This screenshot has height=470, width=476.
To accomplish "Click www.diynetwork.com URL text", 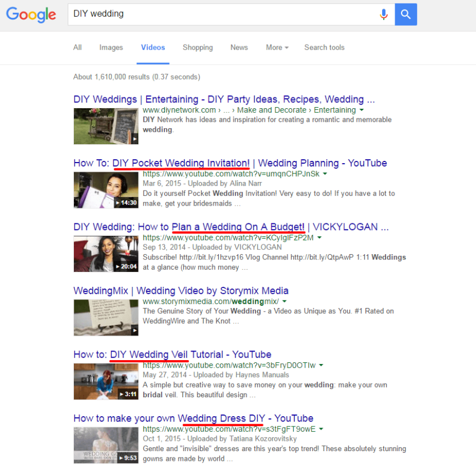I will pyautogui.click(x=179, y=110).
